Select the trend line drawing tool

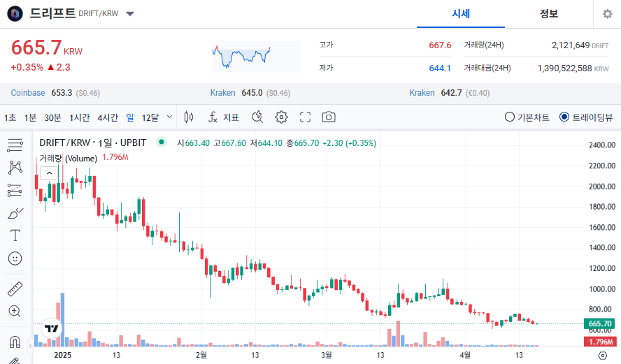coord(15,168)
